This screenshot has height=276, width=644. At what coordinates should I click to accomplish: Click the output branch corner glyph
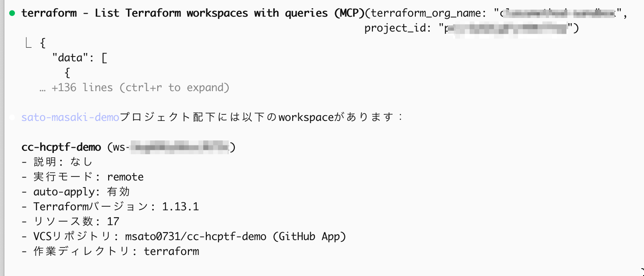pyautogui.click(x=28, y=43)
